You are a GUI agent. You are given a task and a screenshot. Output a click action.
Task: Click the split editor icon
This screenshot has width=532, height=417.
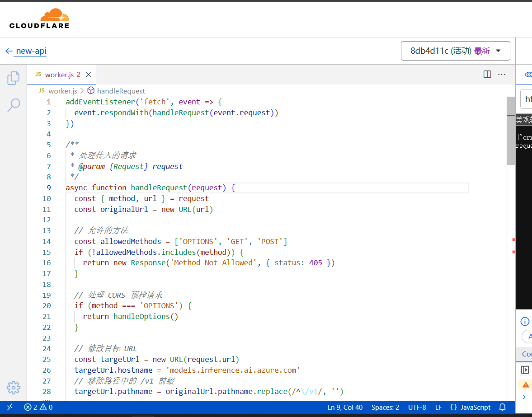point(487,74)
